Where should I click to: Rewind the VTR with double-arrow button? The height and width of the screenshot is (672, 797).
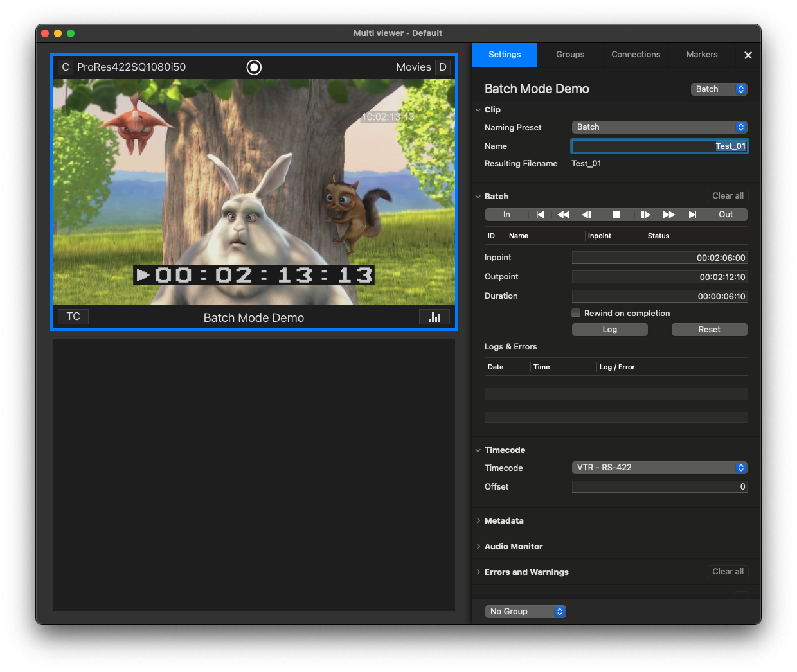point(563,215)
